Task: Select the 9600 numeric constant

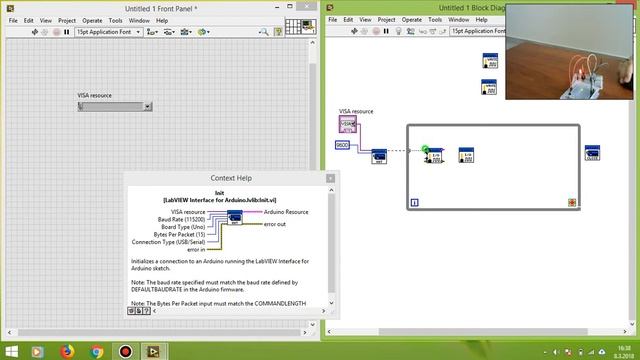Action: click(342, 145)
